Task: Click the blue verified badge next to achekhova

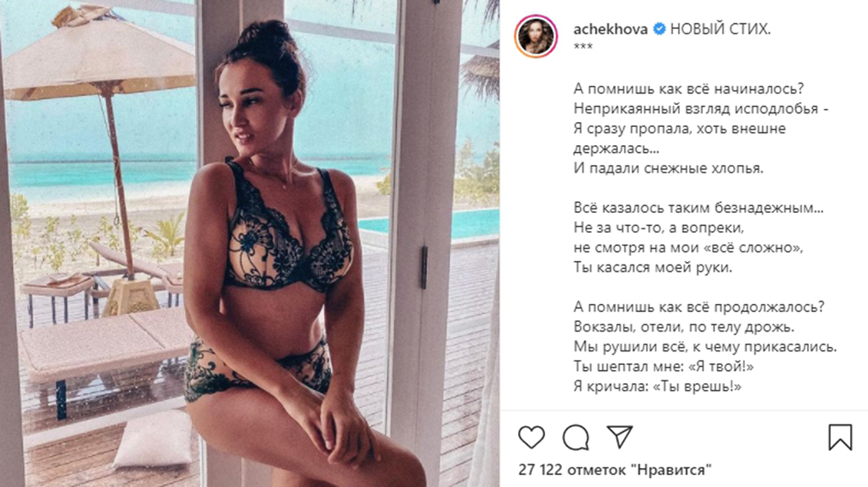Action: pos(659,29)
